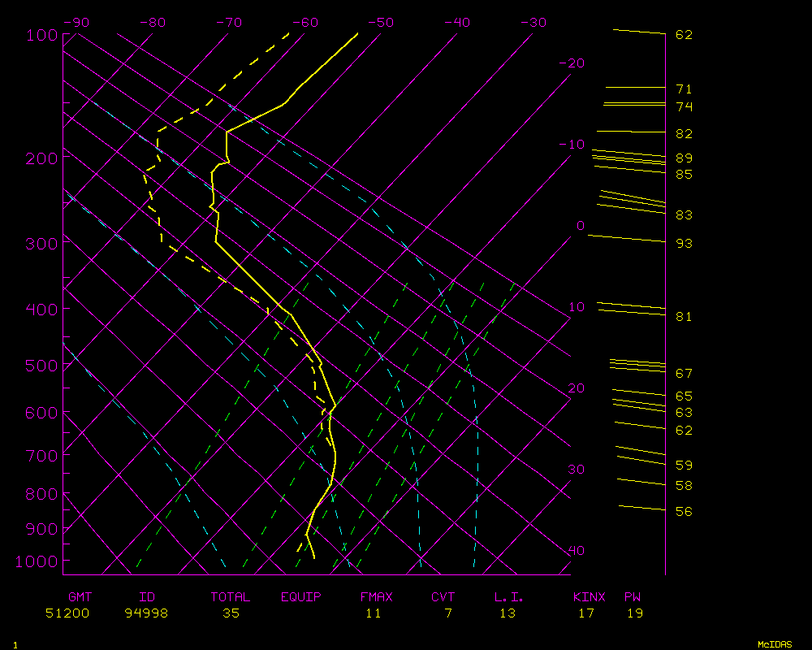Select the 300 pressure axis label
This screenshot has width=812, height=650.
(x=39, y=244)
